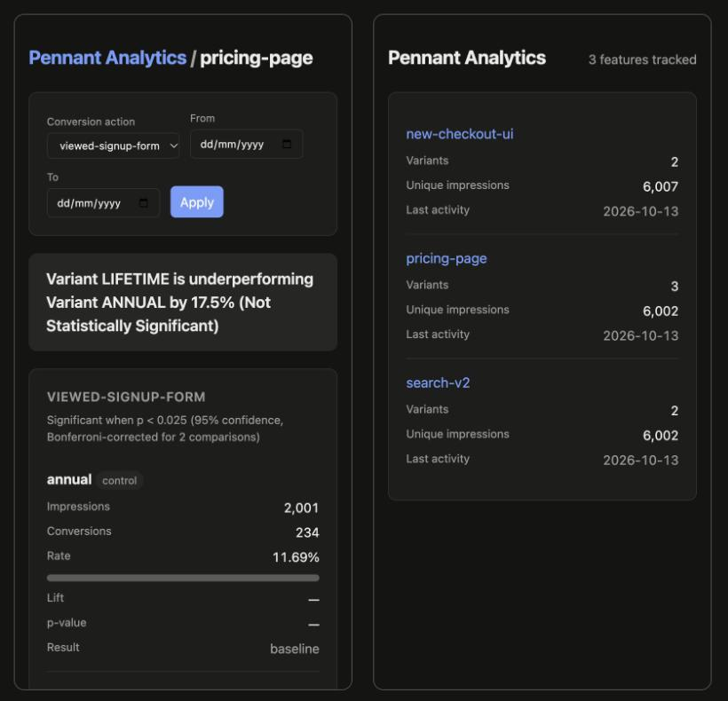The height and width of the screenshot is (701, 728).
Task: Open the search-v2 feature link
Action: (x=438, y=382)
